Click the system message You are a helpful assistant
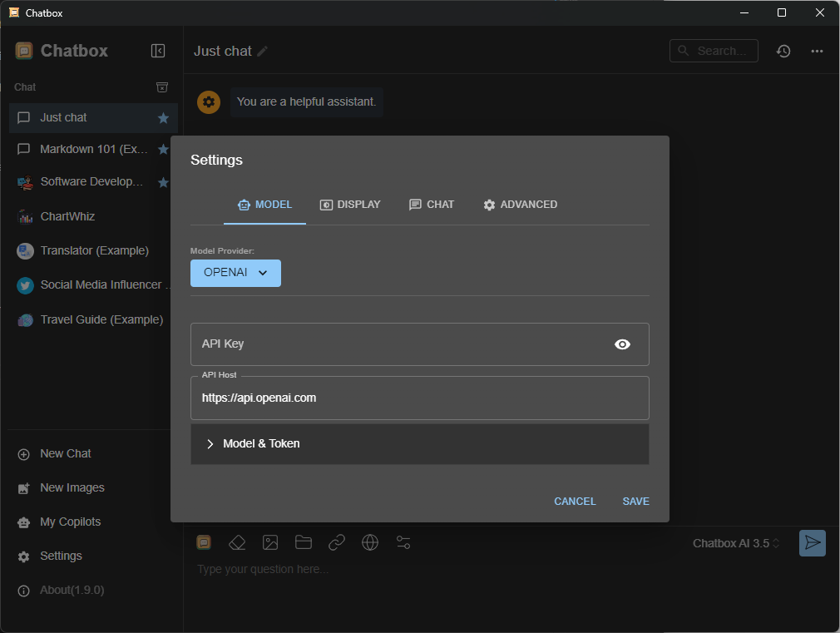The height and width of the screenshot is (633, 840). pos(306,101)
